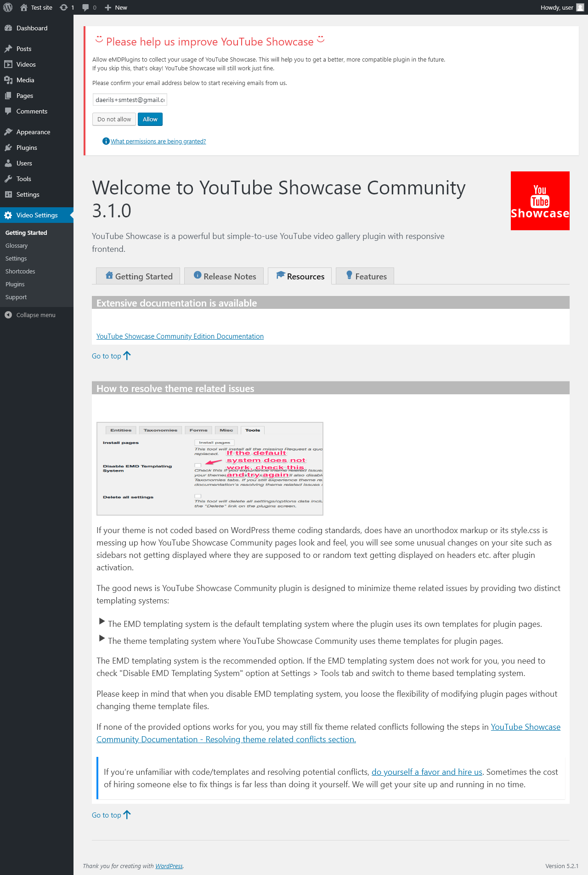The image size is (588, 875).
Task: Open What permissions are being granted link
Action: pos(158,142)
